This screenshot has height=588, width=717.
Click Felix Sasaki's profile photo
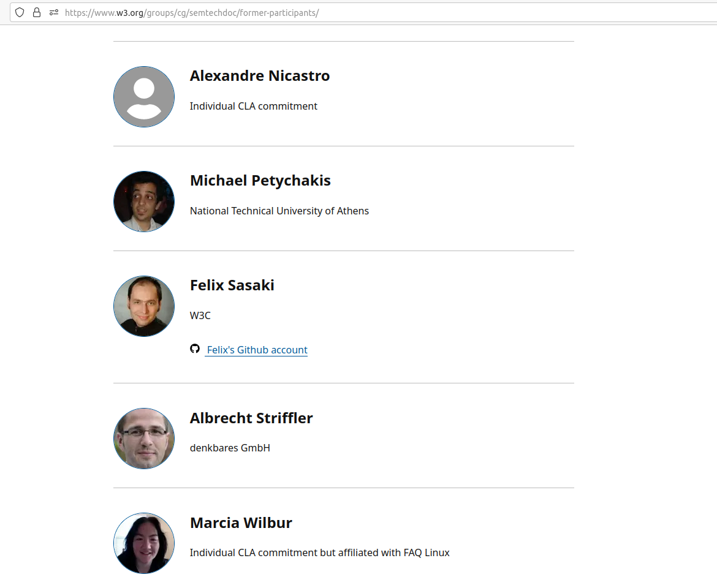pyautogui.click(x=144, y=306)
